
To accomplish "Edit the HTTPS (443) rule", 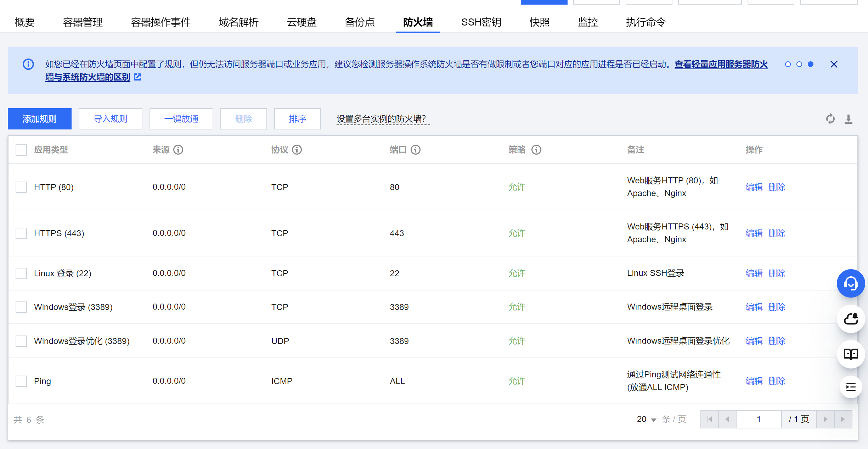I will coord(754,233).
